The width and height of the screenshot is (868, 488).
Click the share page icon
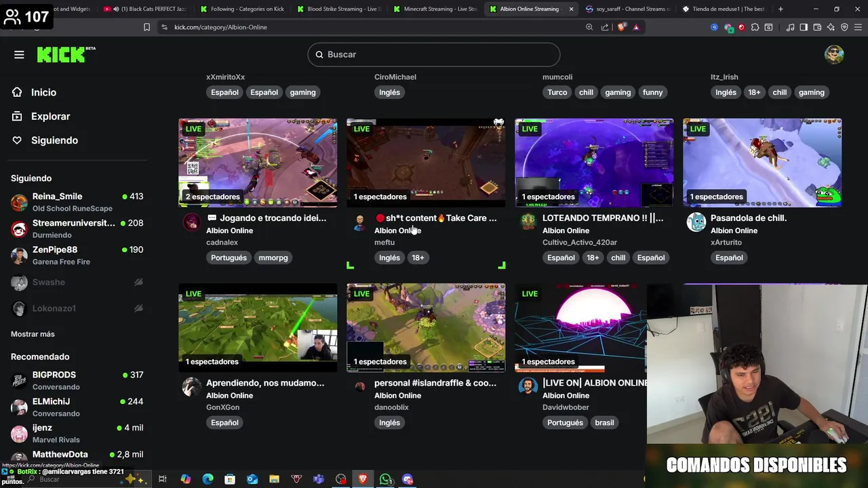coord(605,27)
